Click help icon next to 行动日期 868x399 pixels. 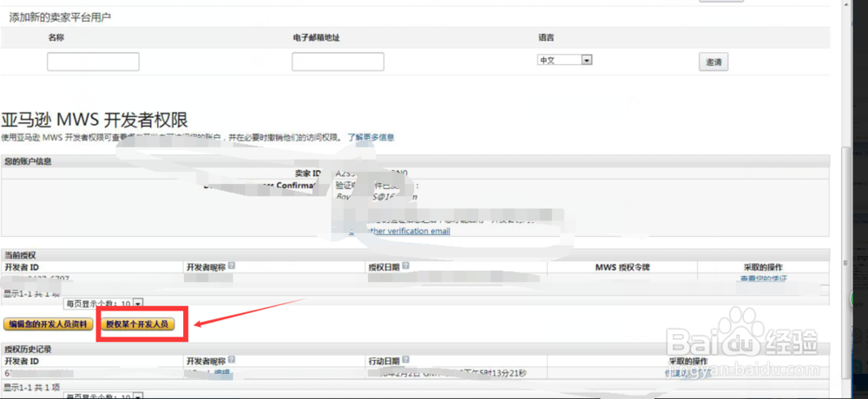tap(406, 360)
